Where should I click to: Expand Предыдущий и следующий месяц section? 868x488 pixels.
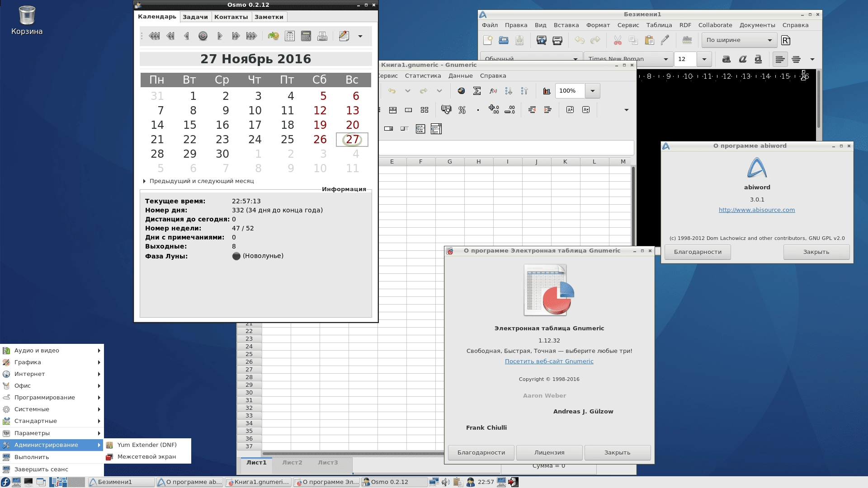click(144, 181)
